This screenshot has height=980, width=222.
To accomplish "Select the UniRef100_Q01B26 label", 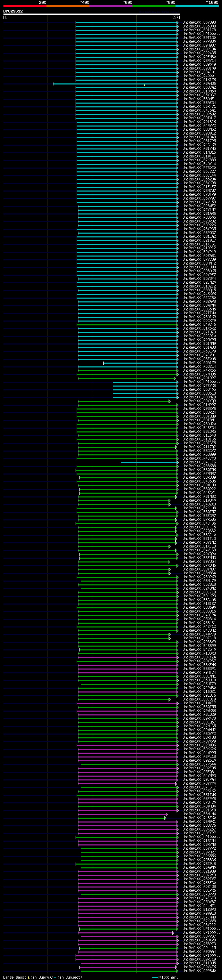I will [199, 122].
